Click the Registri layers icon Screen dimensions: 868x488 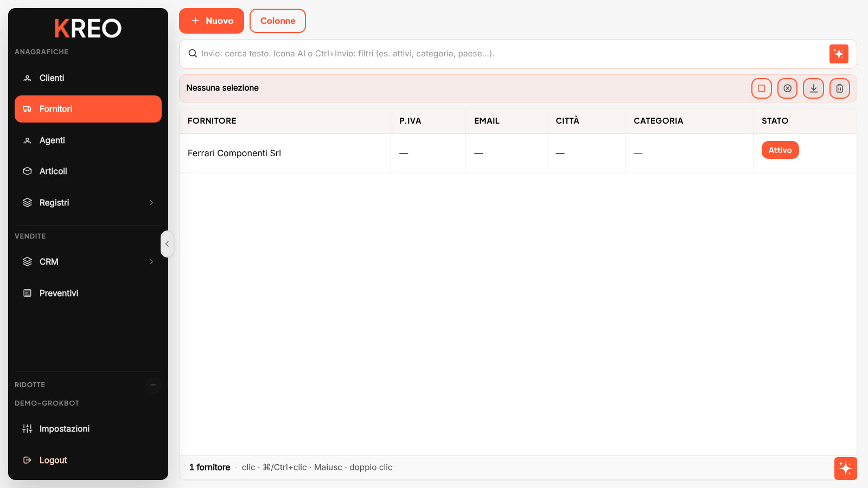27,203
